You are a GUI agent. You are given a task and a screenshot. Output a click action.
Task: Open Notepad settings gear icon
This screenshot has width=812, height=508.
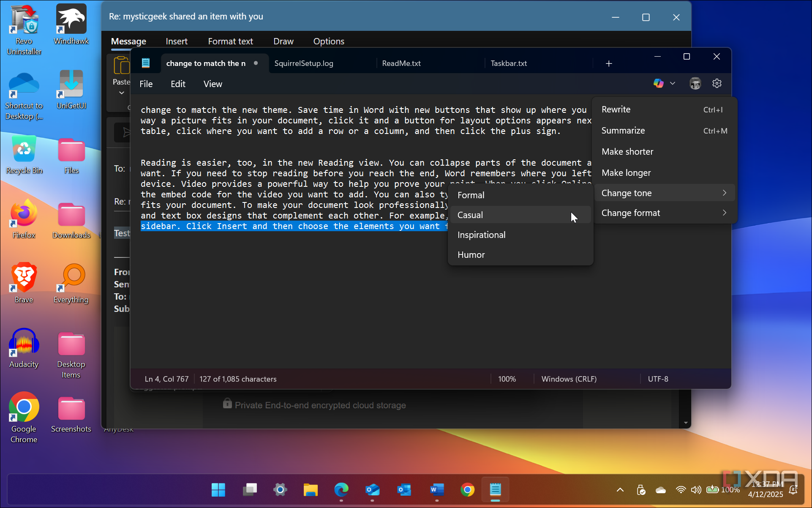717,84
